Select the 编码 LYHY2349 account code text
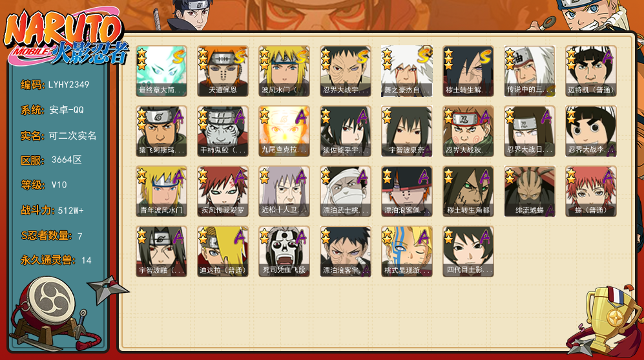 pyautogui.click(x=55, y=85)
